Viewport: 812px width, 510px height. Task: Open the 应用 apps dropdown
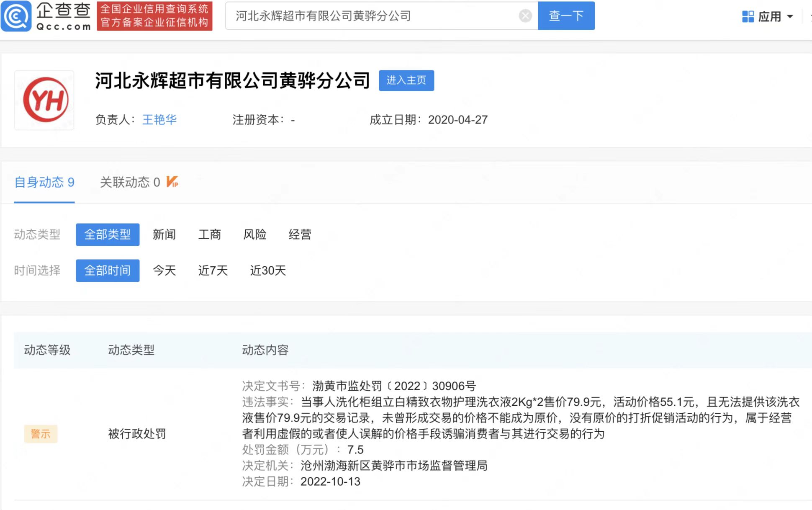[767, 17]
